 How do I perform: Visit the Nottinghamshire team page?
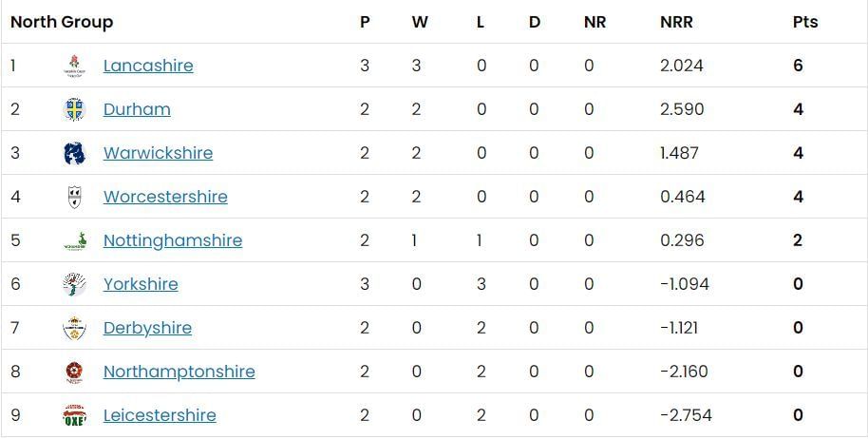click(x=173, y=240)
